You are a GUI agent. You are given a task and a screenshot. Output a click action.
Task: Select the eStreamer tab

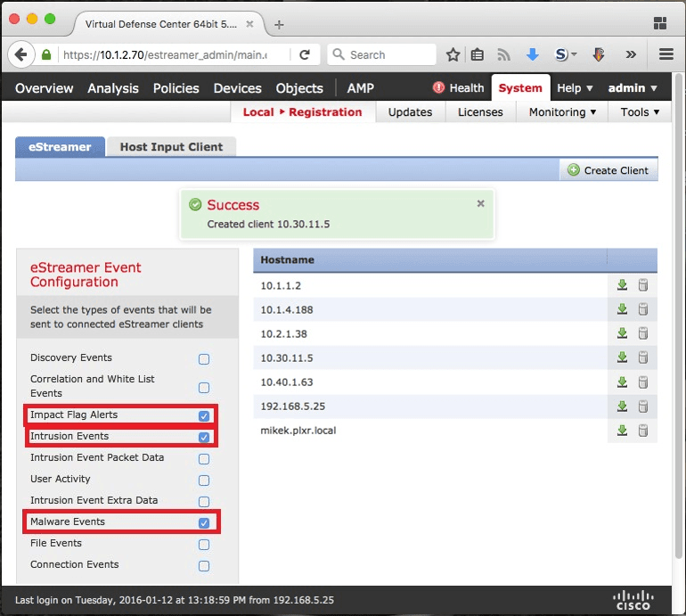(x=60, y=147)
